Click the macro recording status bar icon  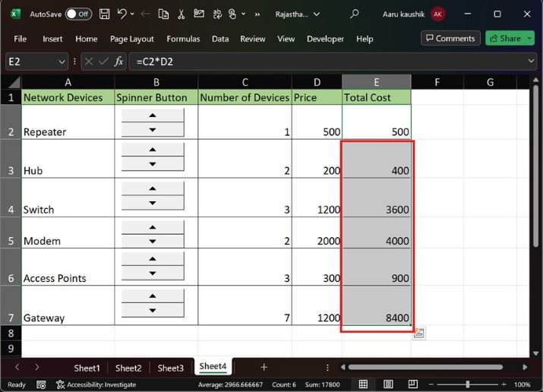(x=41, y=384)
